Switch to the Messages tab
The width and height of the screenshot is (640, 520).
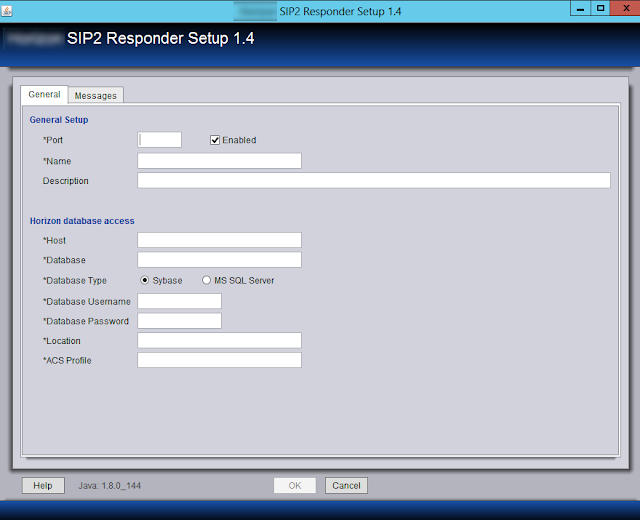tap(96, 96)
